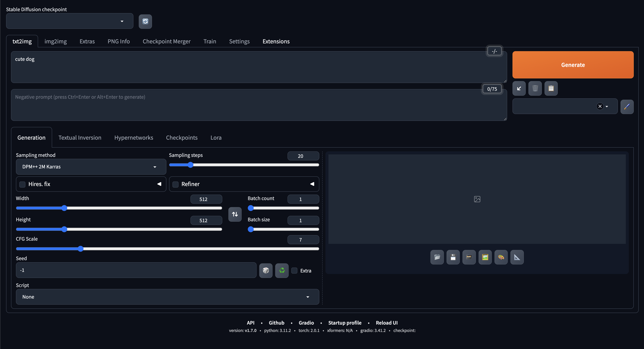Click the refresh checkpoint list icon
Viewport: 644px width, 349px height.
click(145, 21)
